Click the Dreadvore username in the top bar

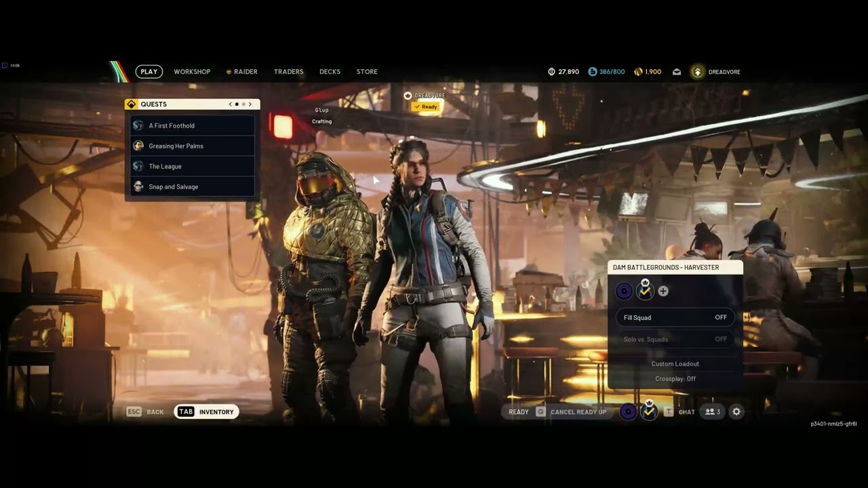pyautogui.click(x=724, y=72)
